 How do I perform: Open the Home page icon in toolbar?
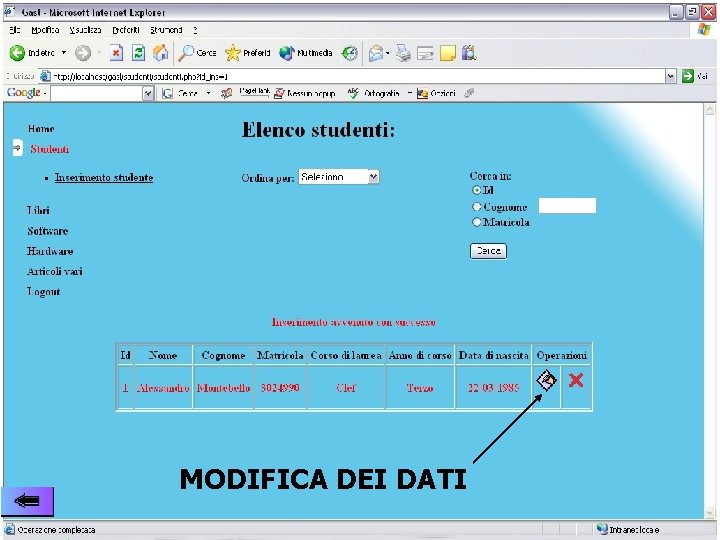pyautogui.click(x=160, y=53)
